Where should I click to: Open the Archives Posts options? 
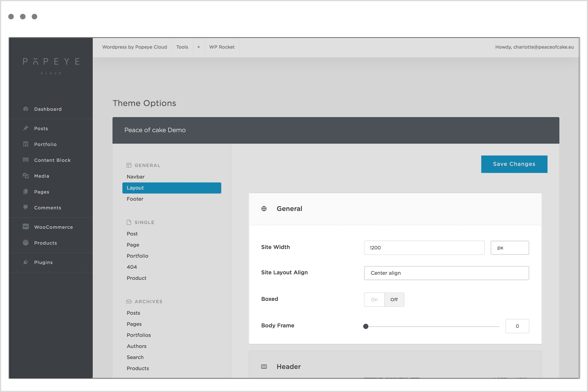tap(134, 313)
